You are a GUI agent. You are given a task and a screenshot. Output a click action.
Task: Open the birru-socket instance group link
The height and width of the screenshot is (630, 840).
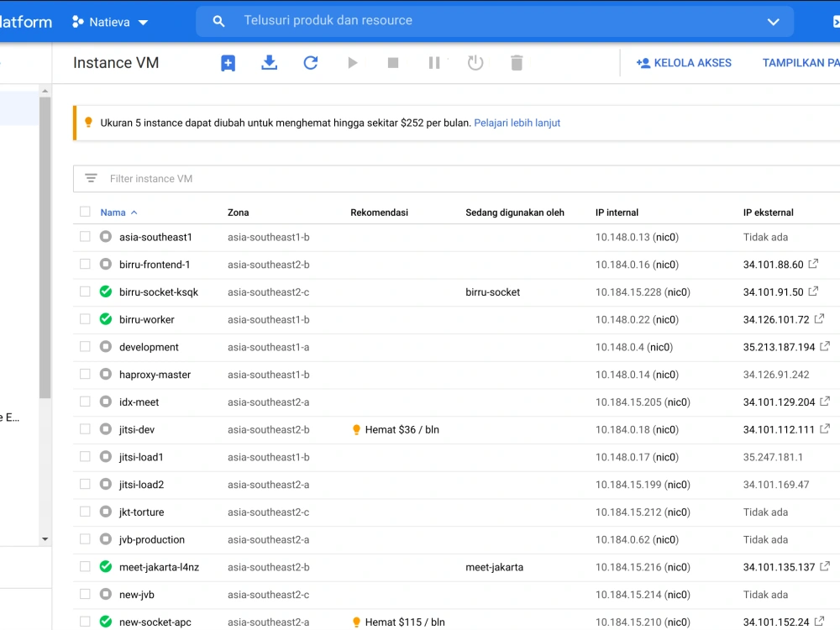coord(492,292)
